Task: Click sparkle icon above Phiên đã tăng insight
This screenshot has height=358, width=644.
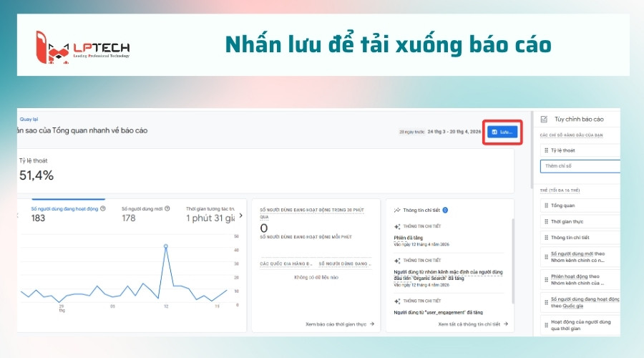Action: click(396, 226)
